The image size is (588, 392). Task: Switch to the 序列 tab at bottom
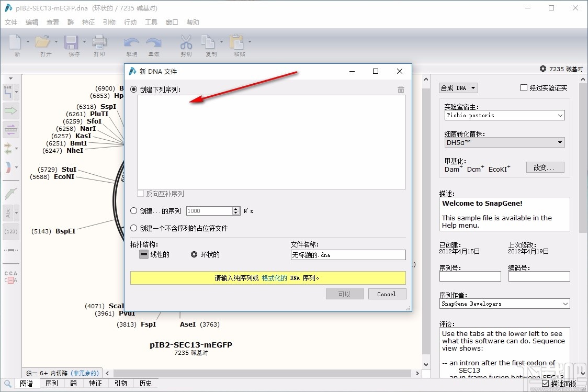pyautogui.click(x=51, y=383)
